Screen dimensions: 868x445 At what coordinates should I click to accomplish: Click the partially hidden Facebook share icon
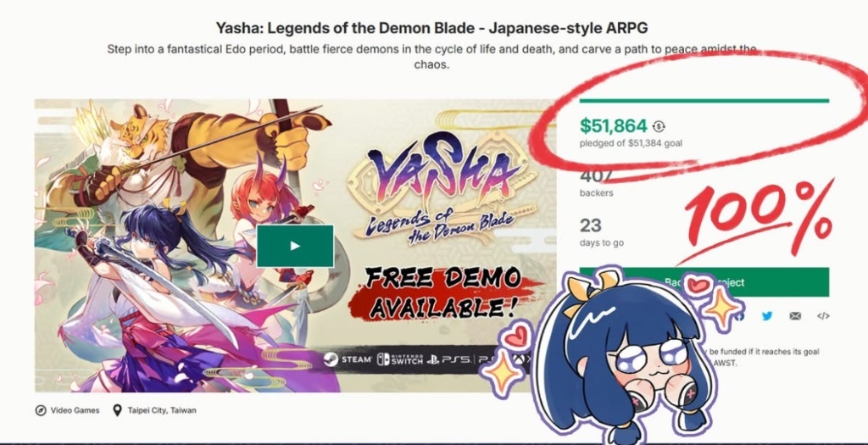[x=740, y=316]
